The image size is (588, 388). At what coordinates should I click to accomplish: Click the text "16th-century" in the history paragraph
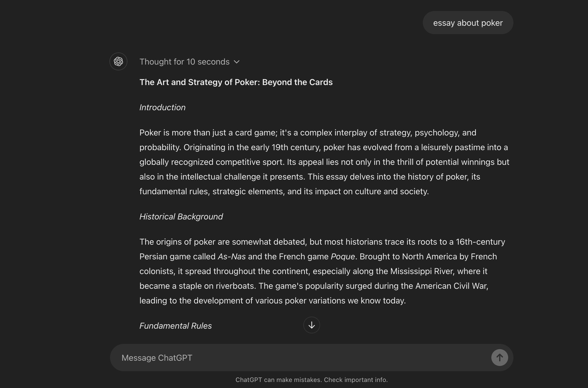tap(480, 242)
